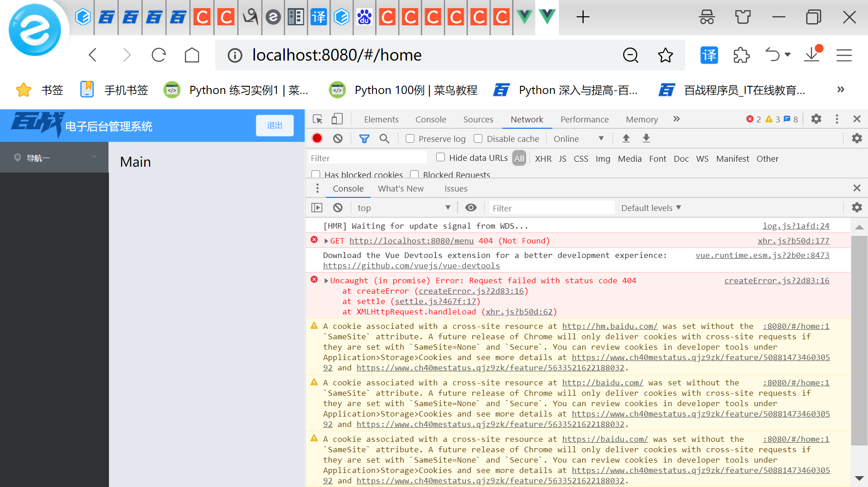Toggle live expression eye icon

pyautogui.click(x=471, y=207)
